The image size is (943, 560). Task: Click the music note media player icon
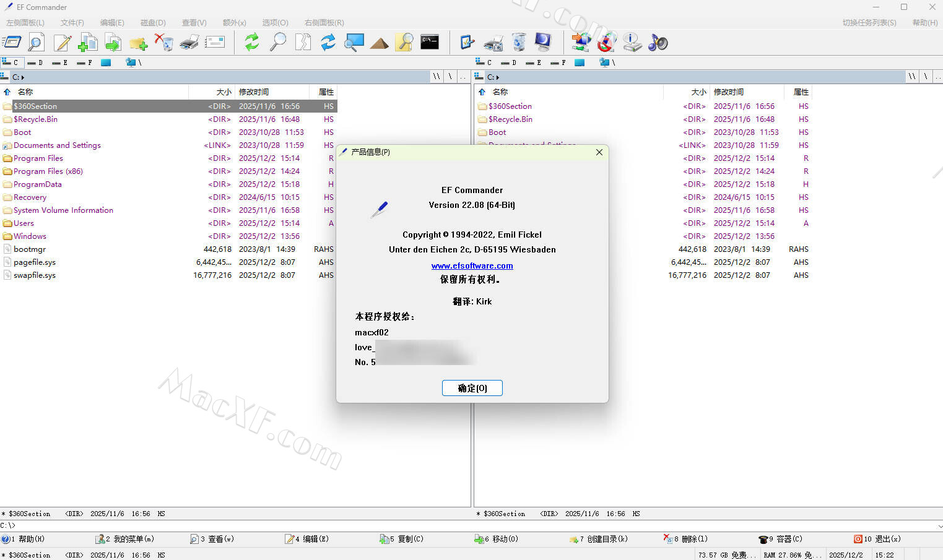point(658,42)
